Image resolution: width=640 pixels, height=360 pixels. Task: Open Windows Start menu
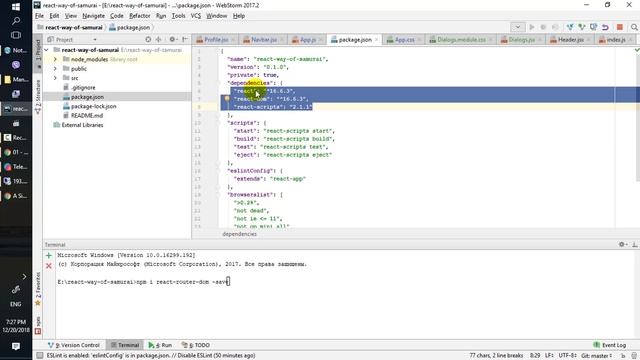coord(16,7)
